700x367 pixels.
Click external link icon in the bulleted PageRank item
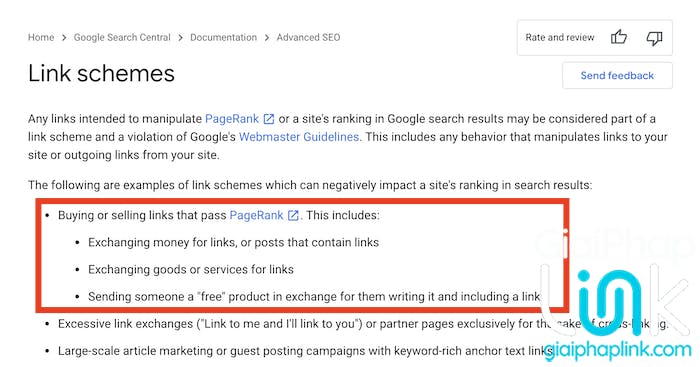(293, 215)
